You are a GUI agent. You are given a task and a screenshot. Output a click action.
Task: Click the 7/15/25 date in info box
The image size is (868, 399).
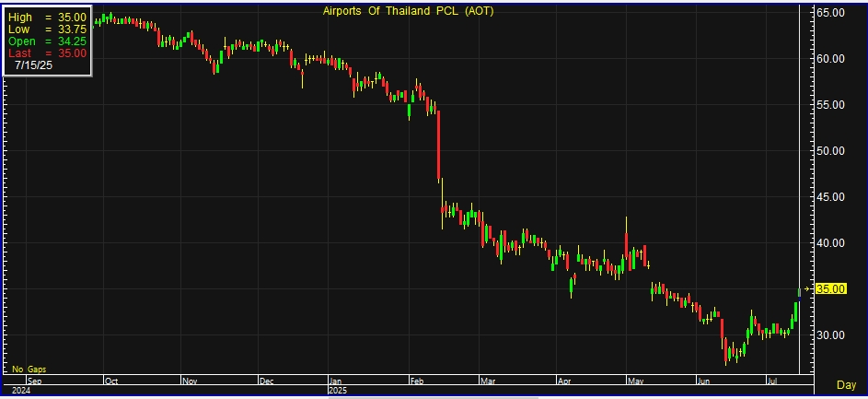[x=34, y=65]
